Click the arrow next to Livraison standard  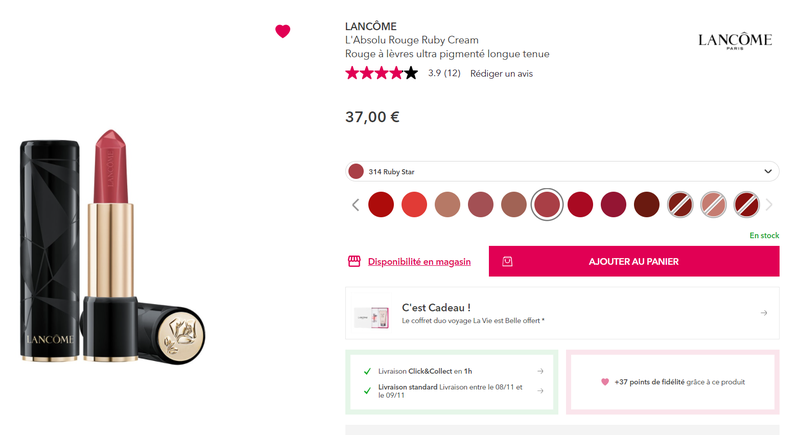540,391
